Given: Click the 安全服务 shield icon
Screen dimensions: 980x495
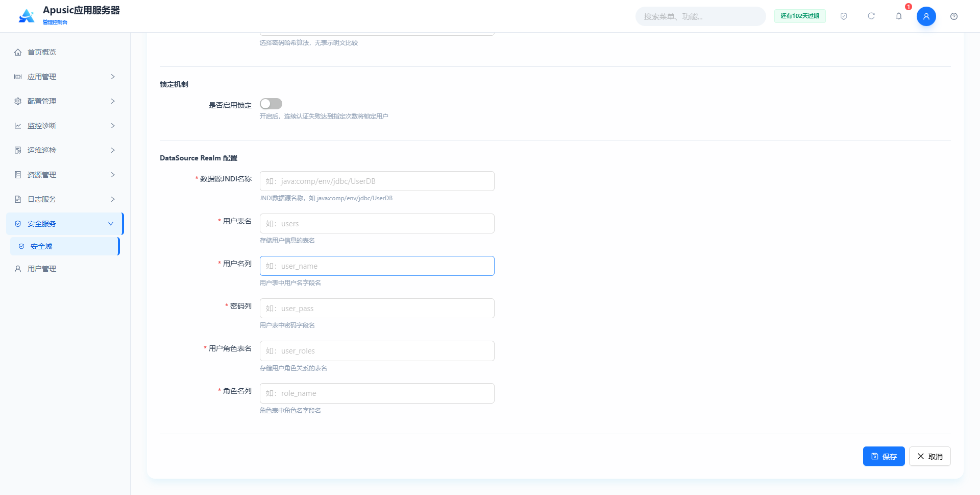Looking at the screenshot, I should pos(18,224).
